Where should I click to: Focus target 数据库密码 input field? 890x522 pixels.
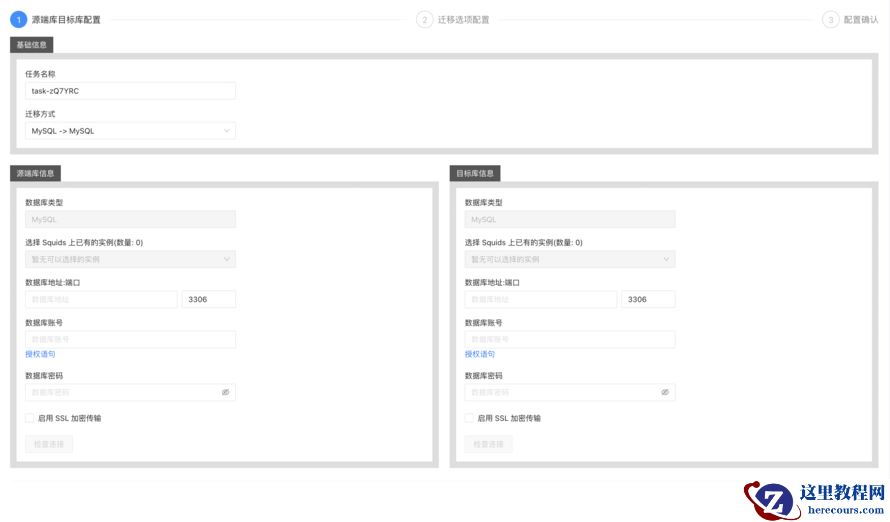570,392
